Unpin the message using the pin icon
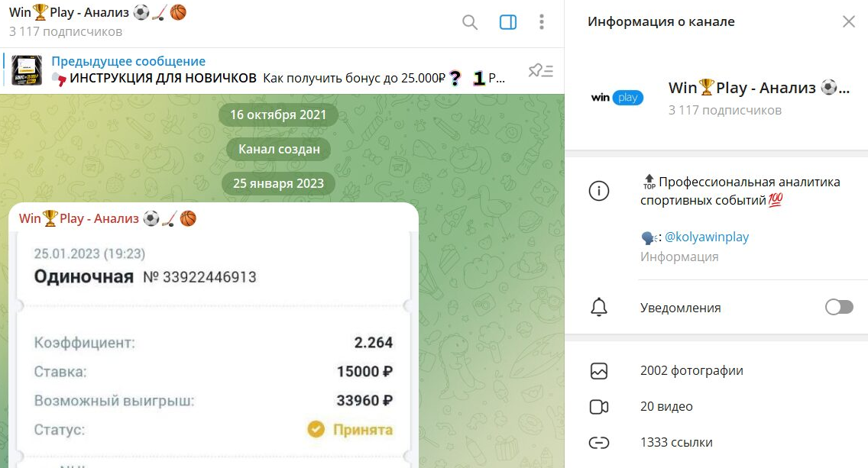 coord(541,69)
